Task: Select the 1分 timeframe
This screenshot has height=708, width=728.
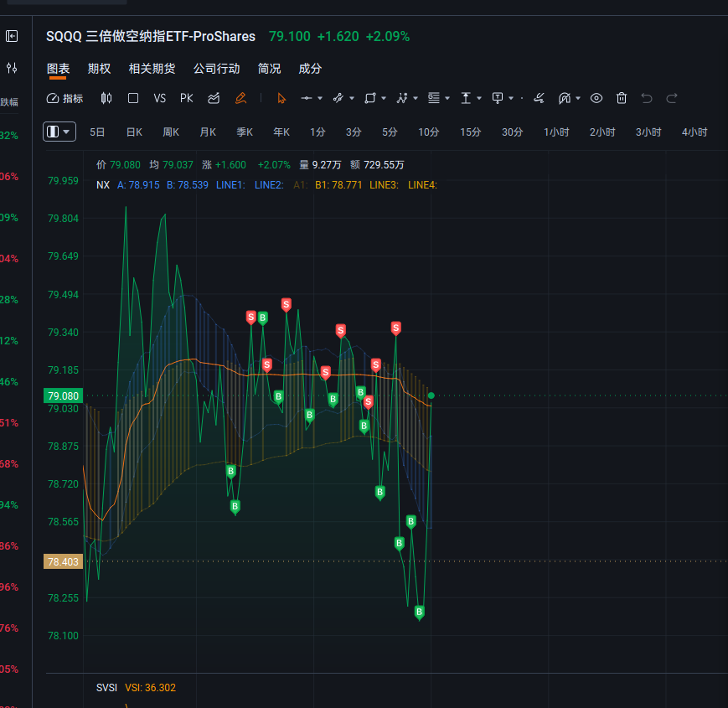Action: pyautogui.click(x=318, y=132)
